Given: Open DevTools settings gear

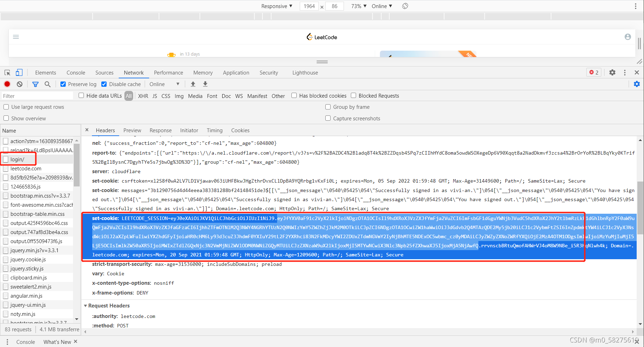Looking at the screenshot, I should (612, 72).
